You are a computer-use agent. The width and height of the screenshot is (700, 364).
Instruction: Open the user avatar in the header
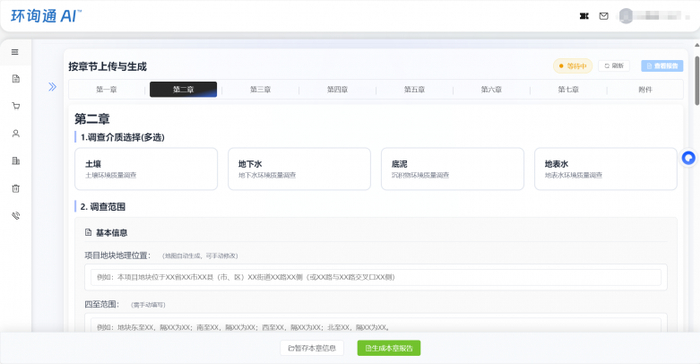coord(626,16)
